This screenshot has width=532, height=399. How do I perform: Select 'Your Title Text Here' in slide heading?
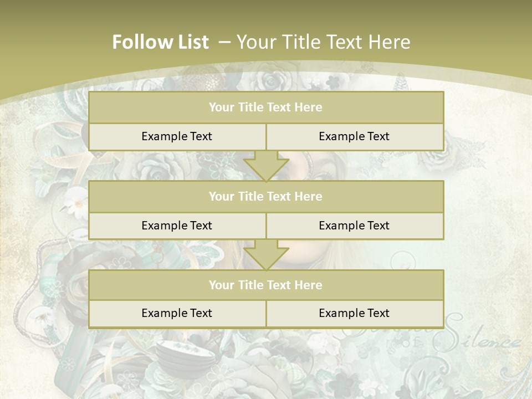coord(323,42)
